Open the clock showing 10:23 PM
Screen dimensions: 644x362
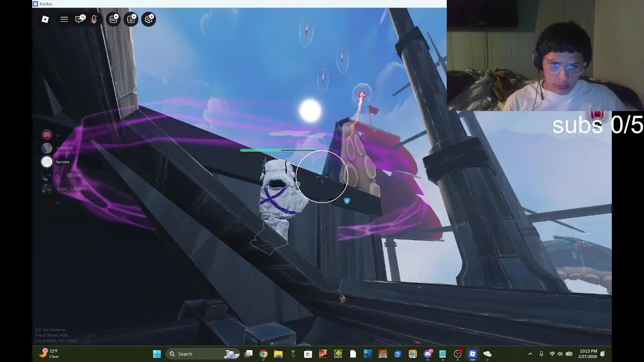point(588,354)
